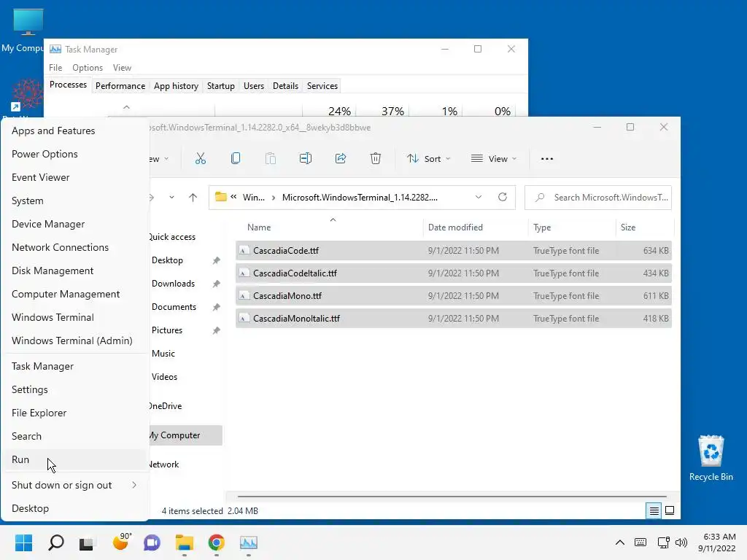The height and width of the screenshot is (560, 747).
Task: Click the Rename icon in File Explorer toolbar
Action: [306, 158]
